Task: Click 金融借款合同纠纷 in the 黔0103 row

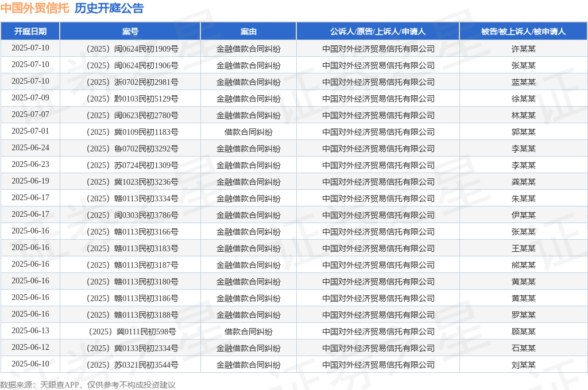Action: (248, 99)
